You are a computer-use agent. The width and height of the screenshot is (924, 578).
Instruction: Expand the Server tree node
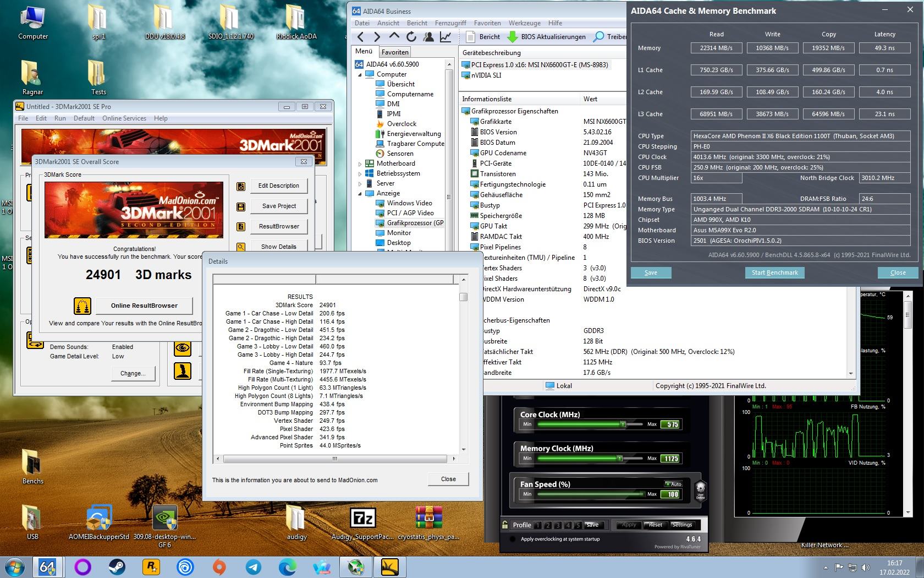(360, 183)
